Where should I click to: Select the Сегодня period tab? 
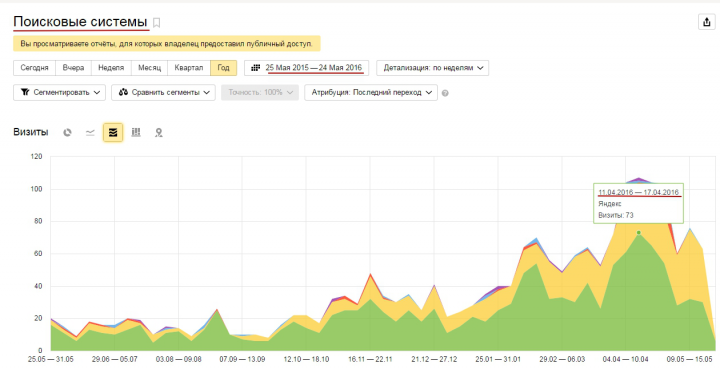[x=34, y=68]
